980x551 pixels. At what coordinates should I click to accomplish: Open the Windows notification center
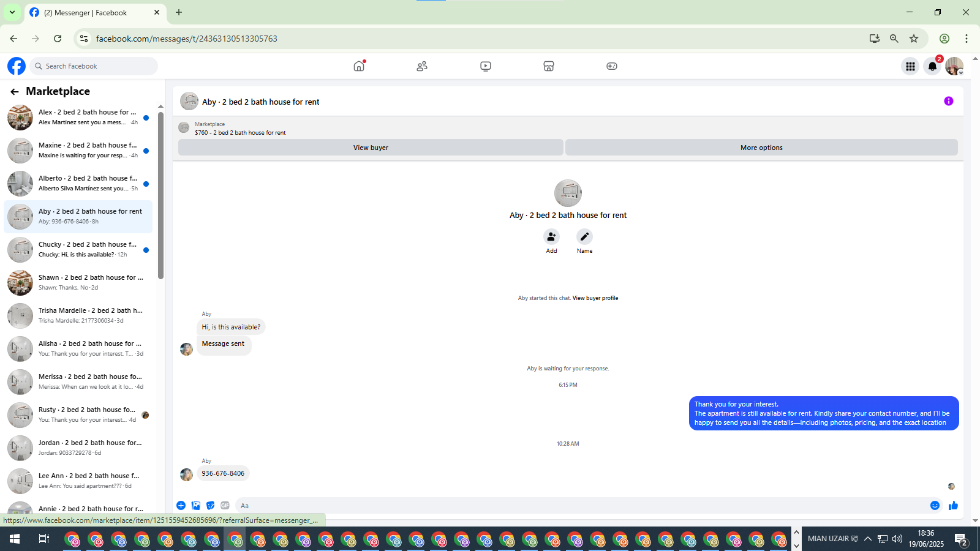click(961, 539)
